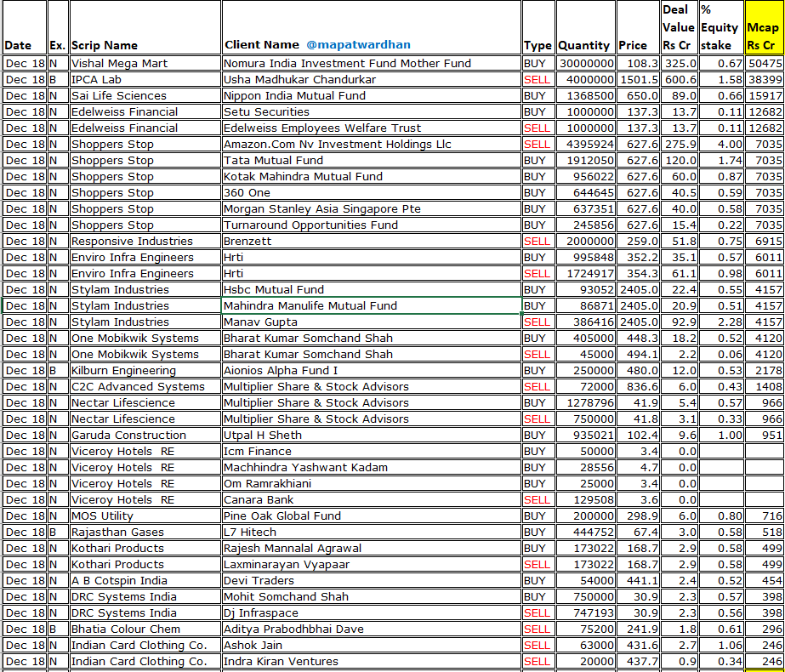Select quantity 1278796 for Nectar Lifescience
This screenshot has height=672, width=785.
(586, 402)
